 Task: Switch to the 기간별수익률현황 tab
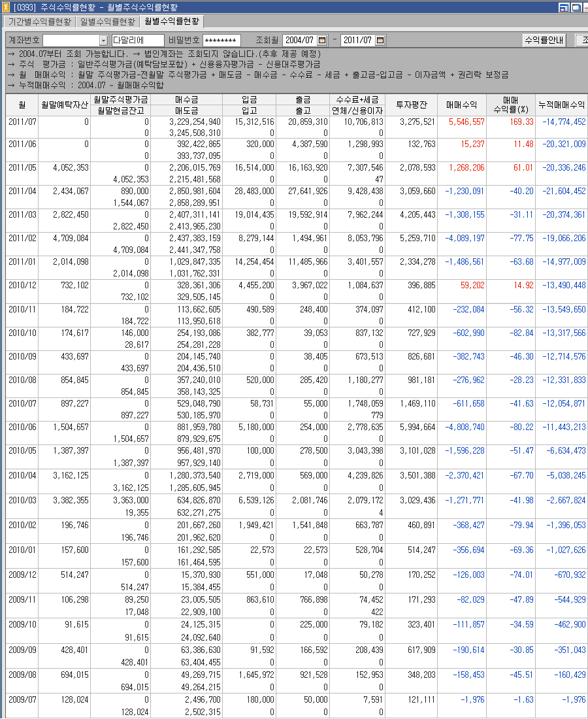pyautogui.click(x=37, y=22)
